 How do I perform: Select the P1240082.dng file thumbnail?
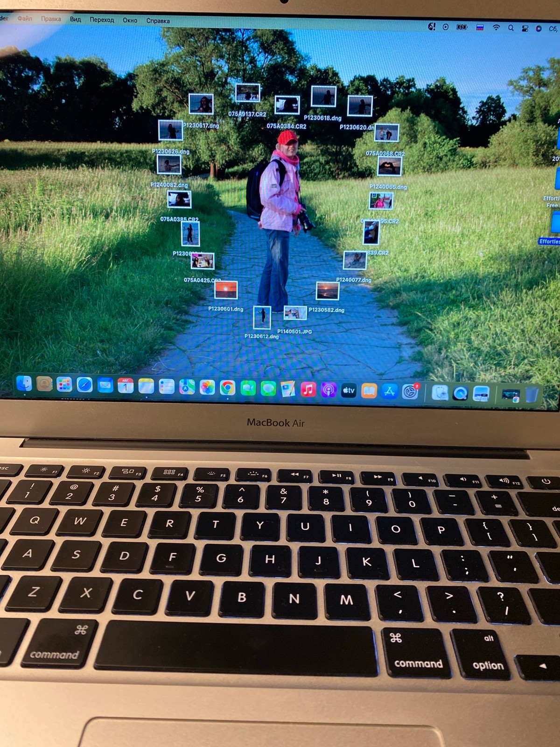click(169, 164)
